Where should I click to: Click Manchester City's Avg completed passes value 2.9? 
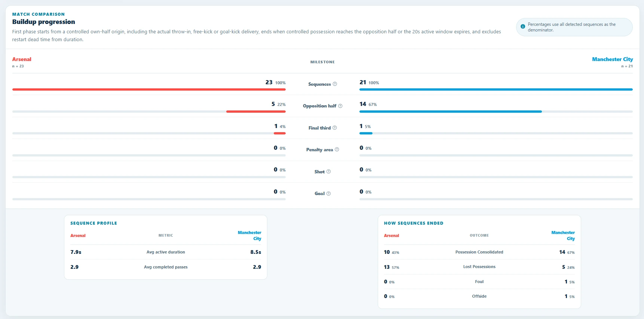click(257, 267)
